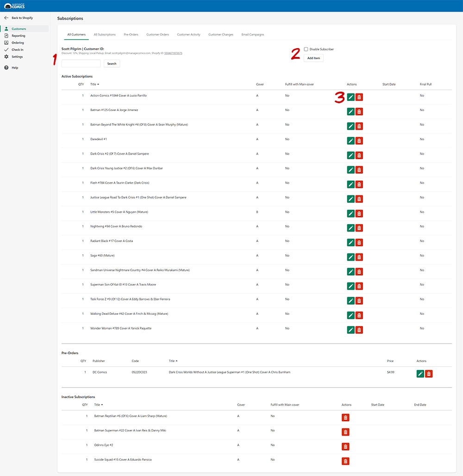Open the customer's Shopify ID link
The width and height of the screenshot is (463, 476).
(x=173, y=53)
